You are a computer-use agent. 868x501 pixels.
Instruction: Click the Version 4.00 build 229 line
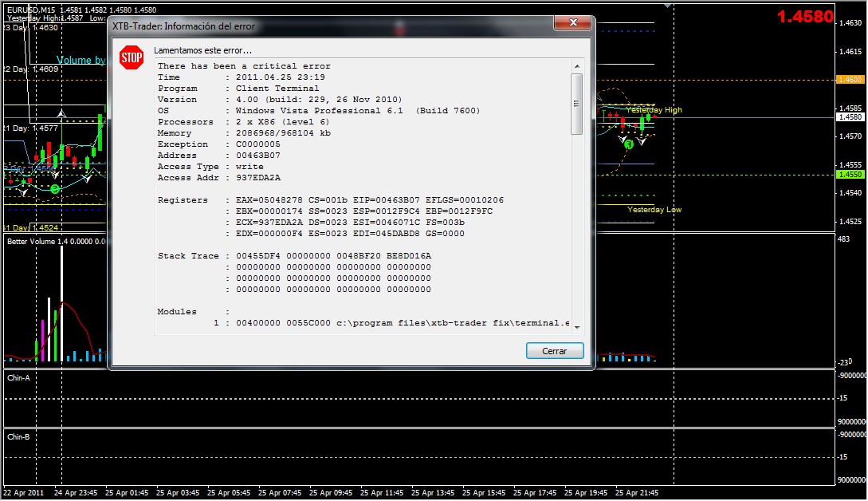click(280, 99)
